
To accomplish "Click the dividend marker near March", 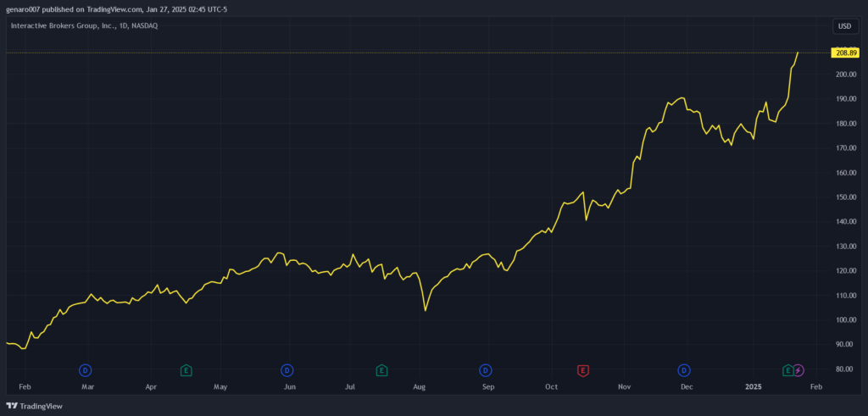I will [85, 370].
